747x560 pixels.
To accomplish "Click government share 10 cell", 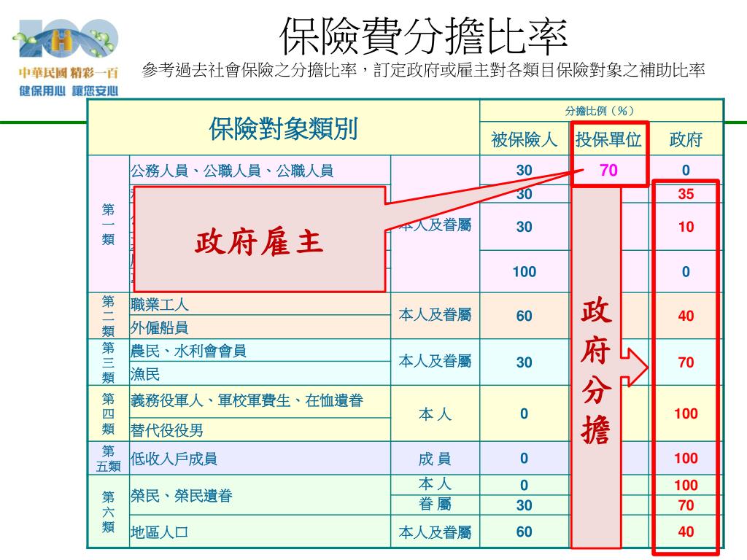I will 686,227.
